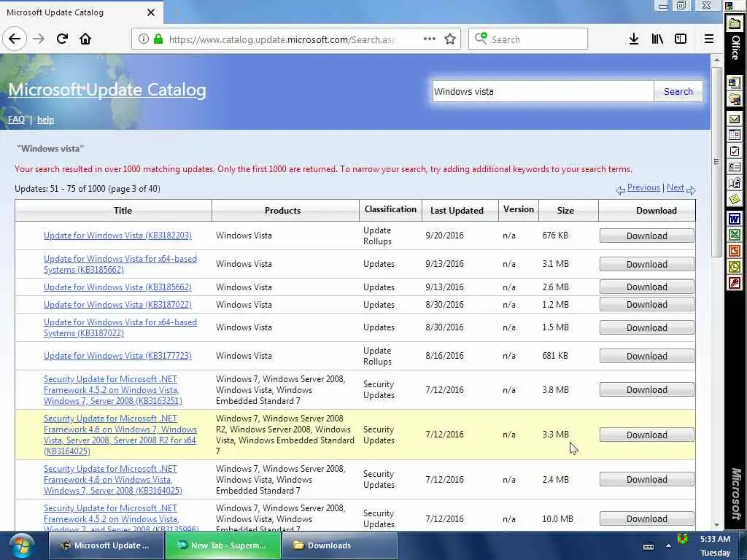Download the 676 KB KB3182203 update
The width and height of the screenshot is (747, 560).
(x=646, y=236)
